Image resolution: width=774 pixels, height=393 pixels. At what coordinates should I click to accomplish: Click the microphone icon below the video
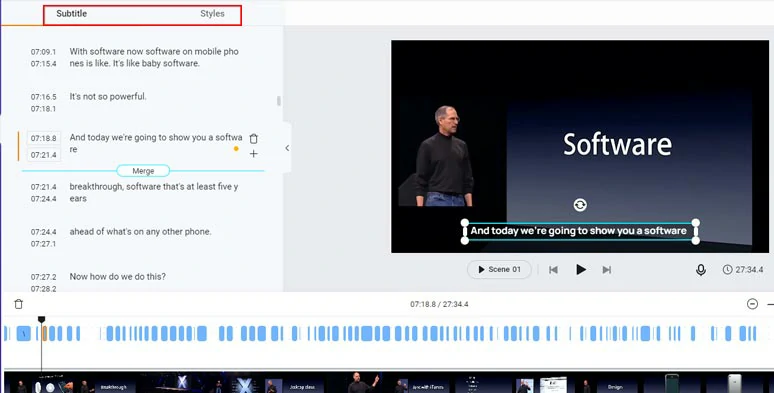[700, 270]
